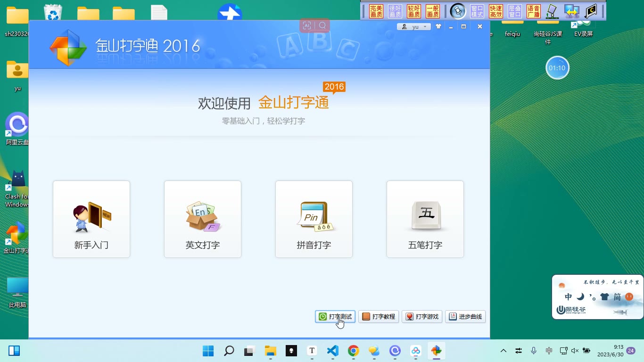The image size is (644, 362).
Task: Click the moon icon in IME widget
Action: click(x=581, y=297)
